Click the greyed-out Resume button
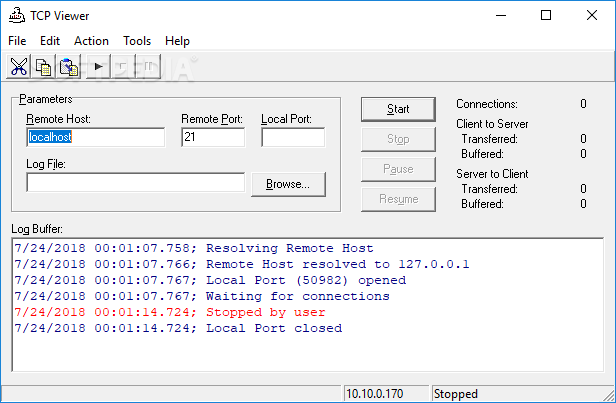Screen dimensions: 616x403 [x=398, y=199]
